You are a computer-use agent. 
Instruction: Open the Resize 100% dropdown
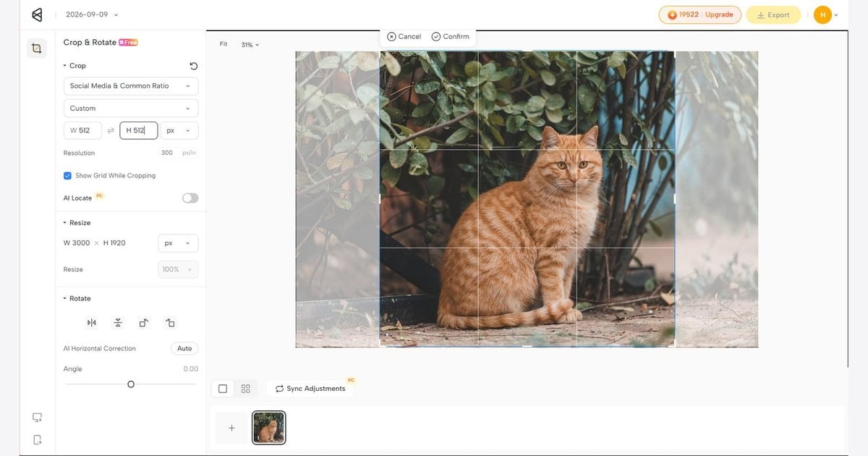point(178,269)
